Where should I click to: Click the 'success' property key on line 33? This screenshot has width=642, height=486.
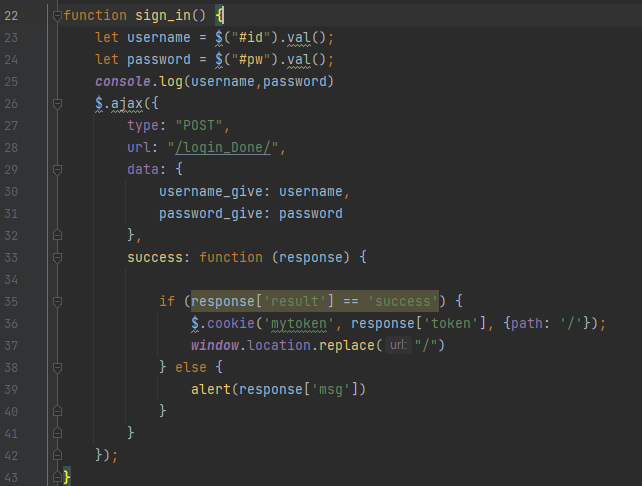tap(155, 258)
